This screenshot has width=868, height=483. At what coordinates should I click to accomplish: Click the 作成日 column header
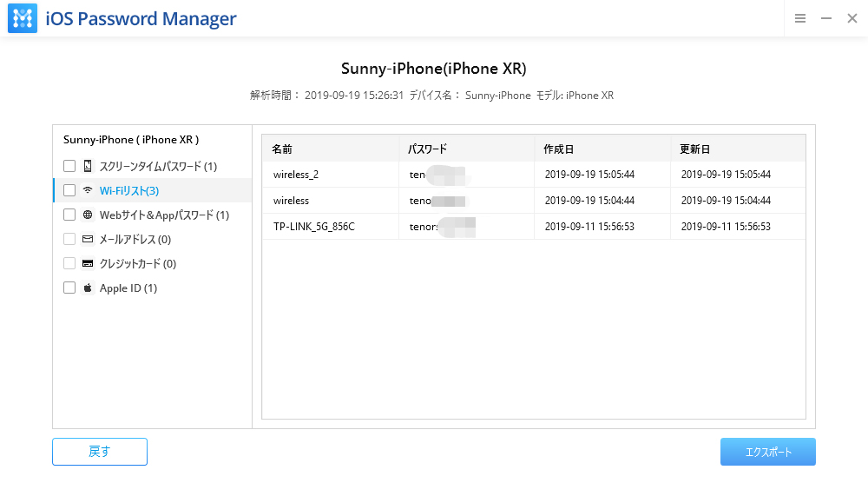coord(559,149)
